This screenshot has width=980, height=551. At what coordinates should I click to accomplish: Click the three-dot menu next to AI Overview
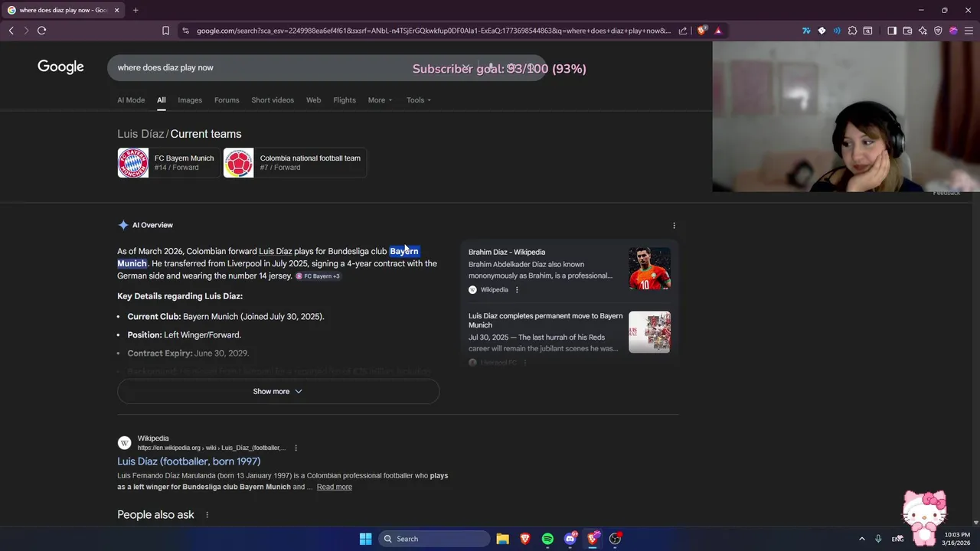click(x=674, y=226)
